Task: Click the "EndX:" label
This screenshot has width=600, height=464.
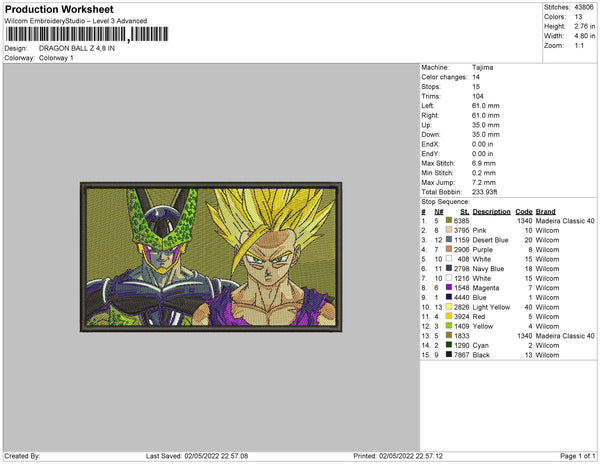Action: point(430,144)
